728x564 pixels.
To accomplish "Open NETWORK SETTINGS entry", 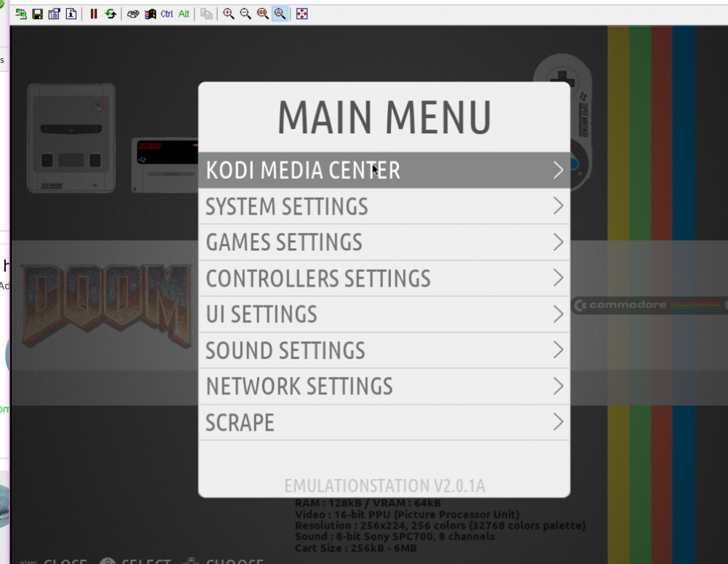I will (x=384, y=386).
